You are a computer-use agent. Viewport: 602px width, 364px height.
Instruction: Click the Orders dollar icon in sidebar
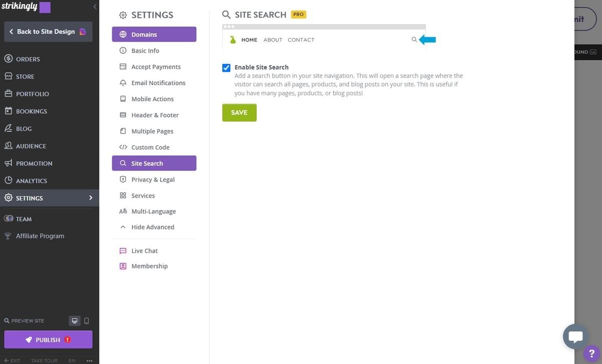(8, 59)
